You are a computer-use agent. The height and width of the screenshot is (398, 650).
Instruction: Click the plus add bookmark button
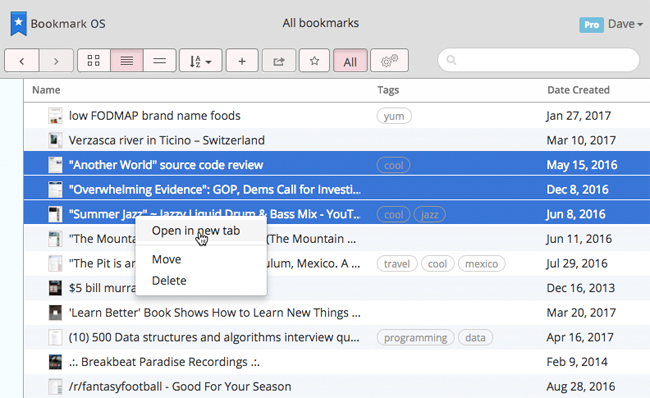pos(242,61)
